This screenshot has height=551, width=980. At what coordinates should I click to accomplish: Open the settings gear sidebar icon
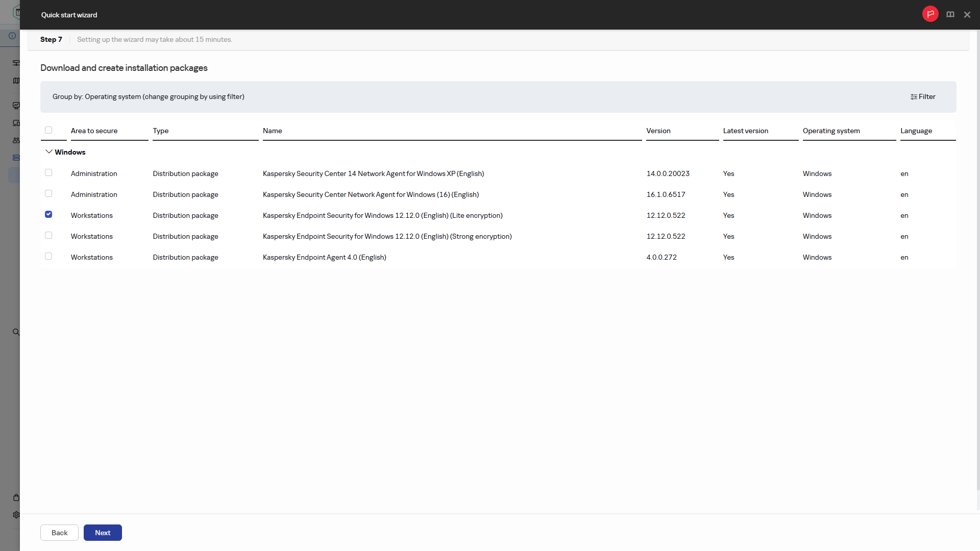16,515
